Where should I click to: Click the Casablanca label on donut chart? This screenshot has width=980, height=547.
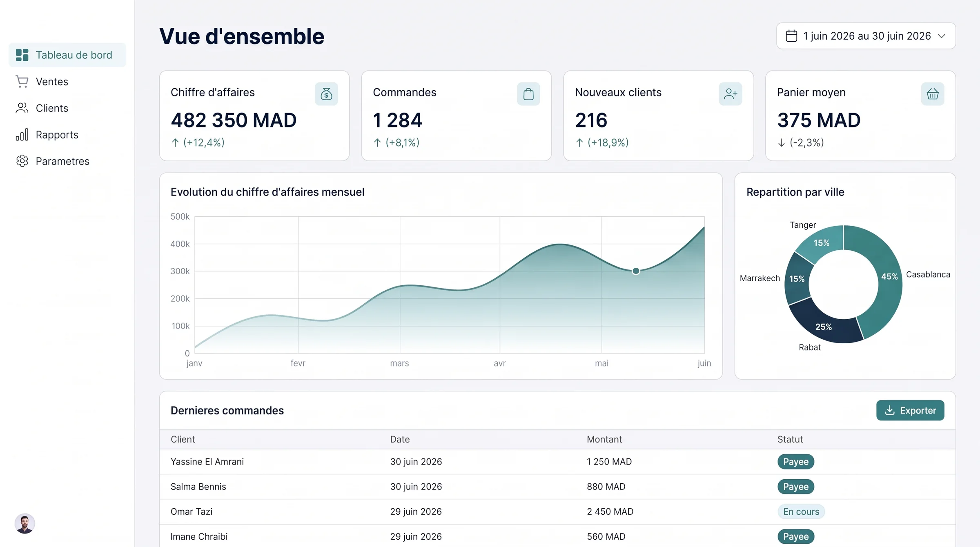click(x=928, y=274)
